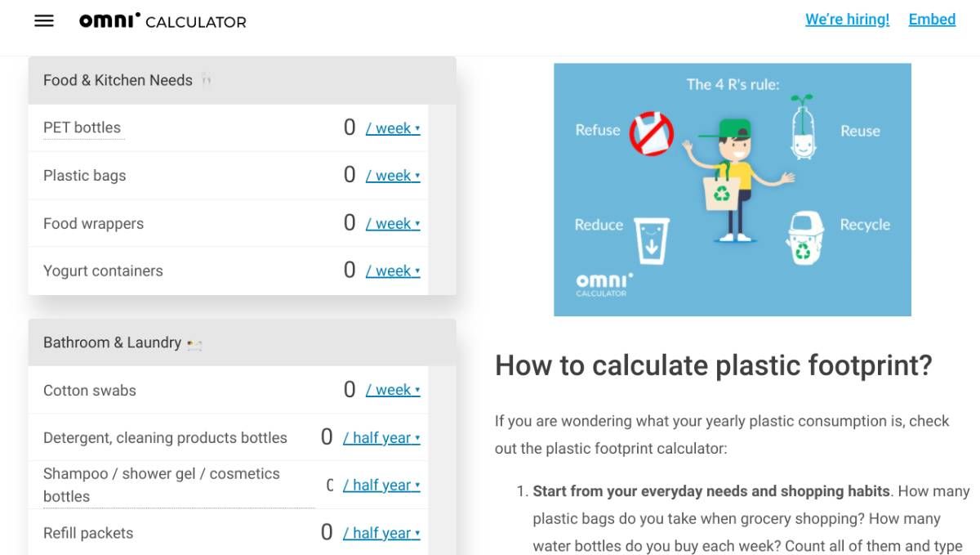Click the Embed link

click(x=932, y=20)
